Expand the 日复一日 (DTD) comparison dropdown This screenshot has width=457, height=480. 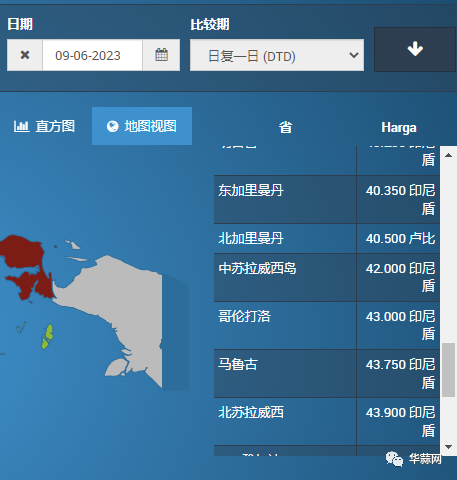(x=277, y=55)
